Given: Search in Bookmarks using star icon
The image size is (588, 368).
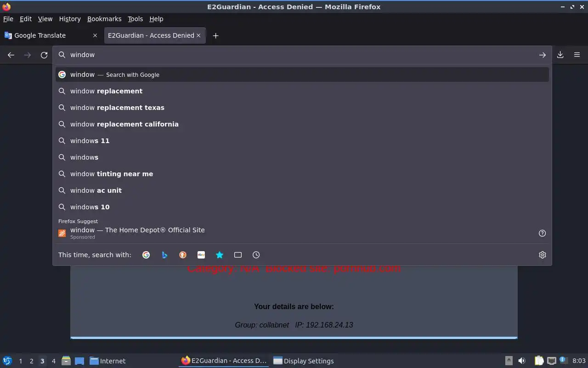Looking at the screenshot, I should [x=220, y=255].
